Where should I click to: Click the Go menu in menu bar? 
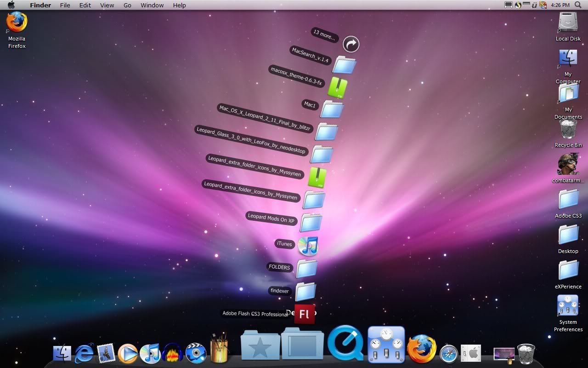click(x=127, y=5)
